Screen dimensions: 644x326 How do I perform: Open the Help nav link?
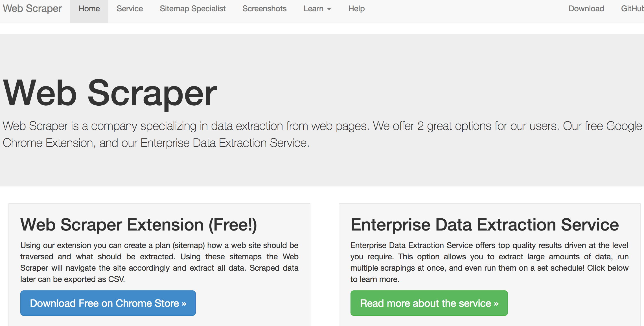pos(356,8)
